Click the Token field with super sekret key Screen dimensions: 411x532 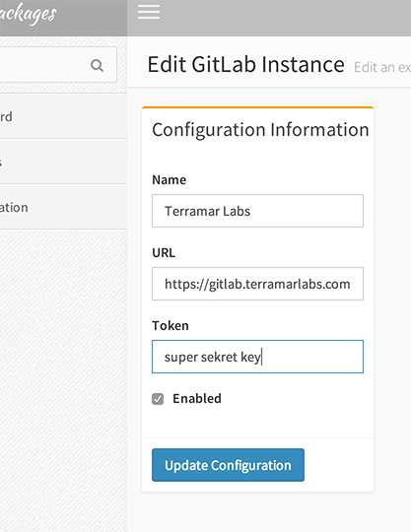pos(257,357)
